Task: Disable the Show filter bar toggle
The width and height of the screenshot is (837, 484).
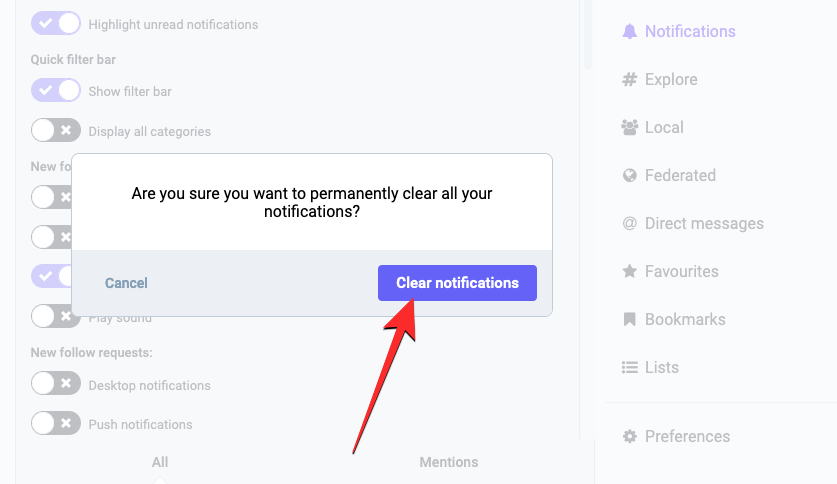Action: click(56, 91)
